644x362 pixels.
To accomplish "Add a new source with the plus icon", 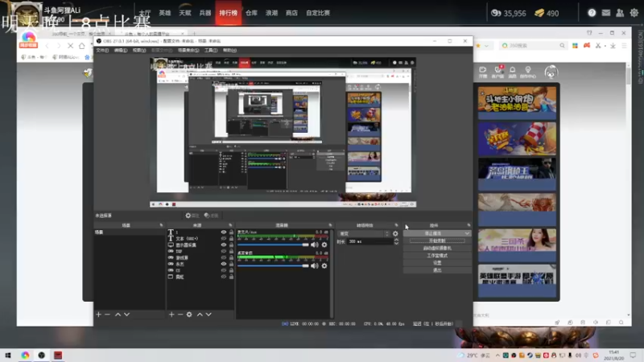I will [171, 315].
